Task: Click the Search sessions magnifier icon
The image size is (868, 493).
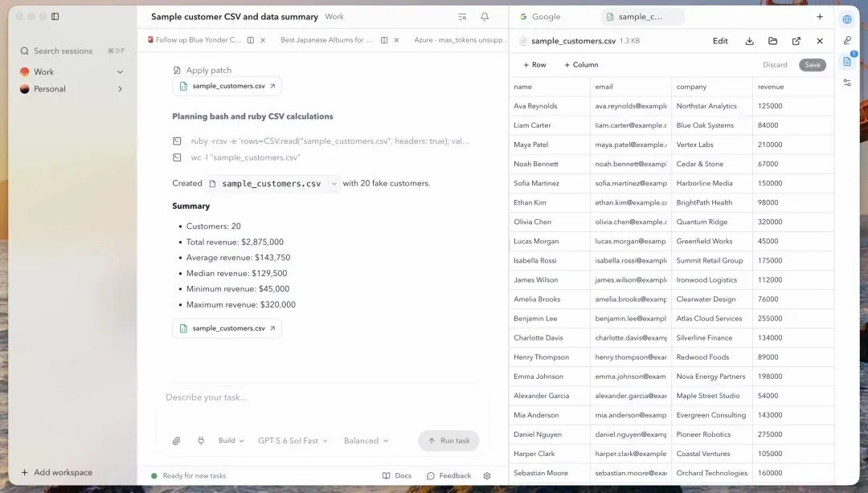Action: click(24, 51)
